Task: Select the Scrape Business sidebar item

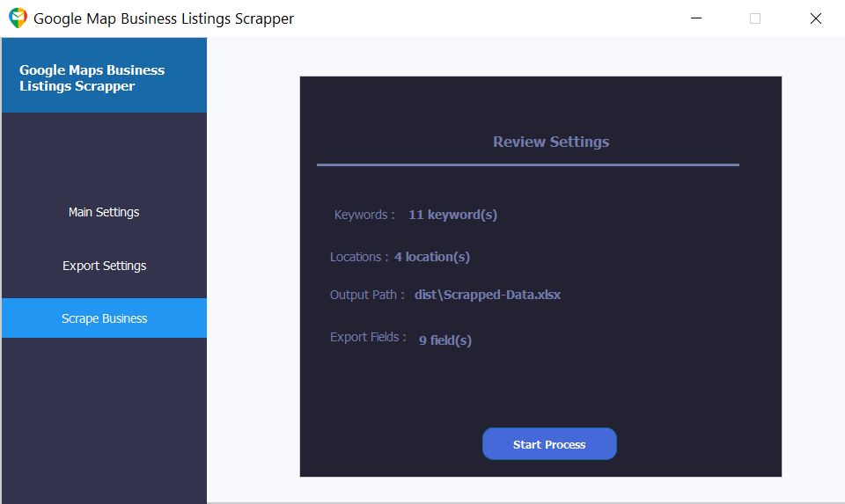Action: pos(104,318)
